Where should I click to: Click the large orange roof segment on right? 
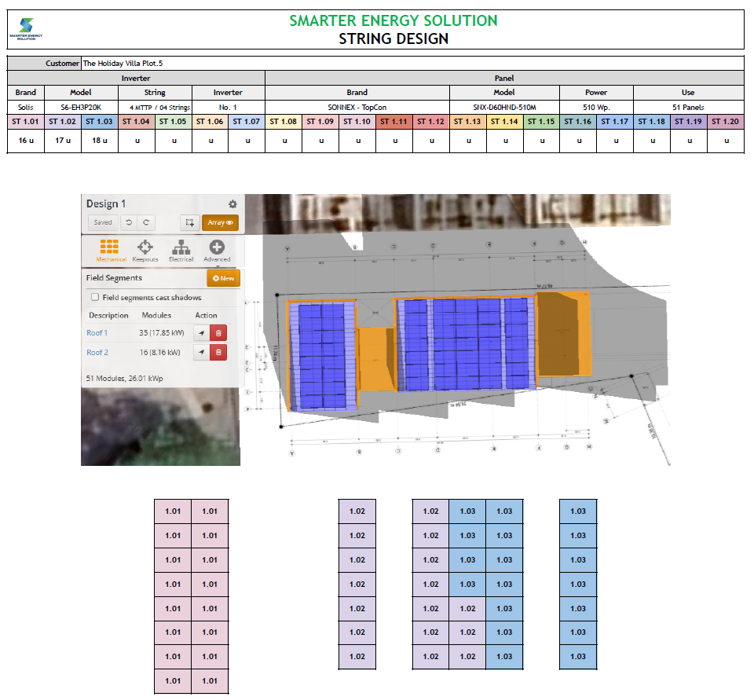coord(564,333)
